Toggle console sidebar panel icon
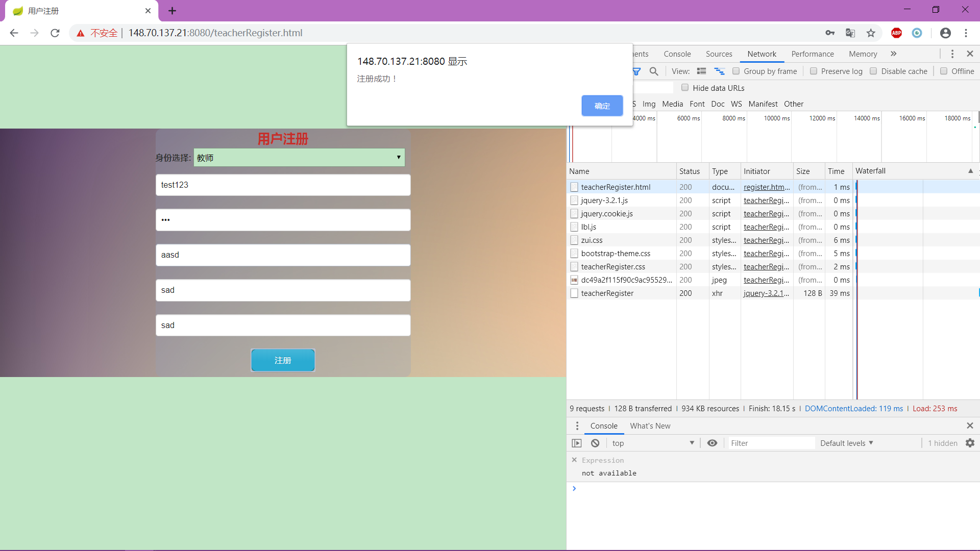This screenshot has height=551, width=980. point(577,443)
